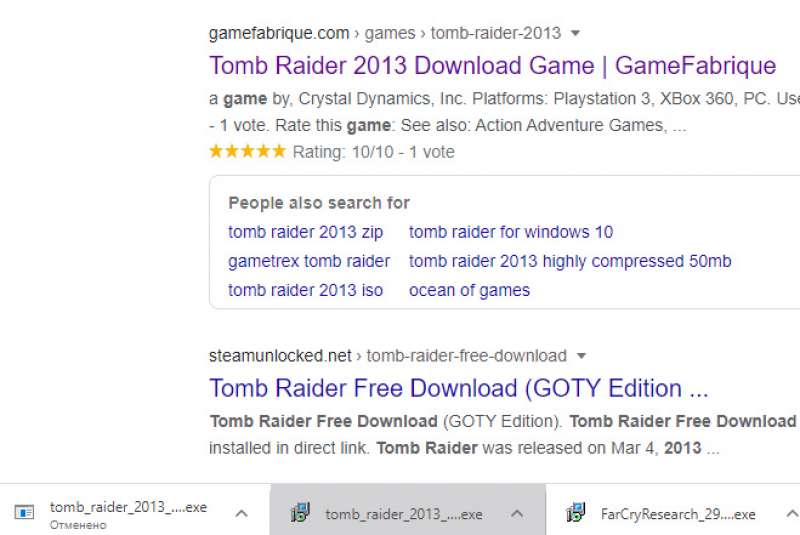The image size is (800, 535).
Task: Click the FarCryResearch installer file icon
Action: [576, 513]
